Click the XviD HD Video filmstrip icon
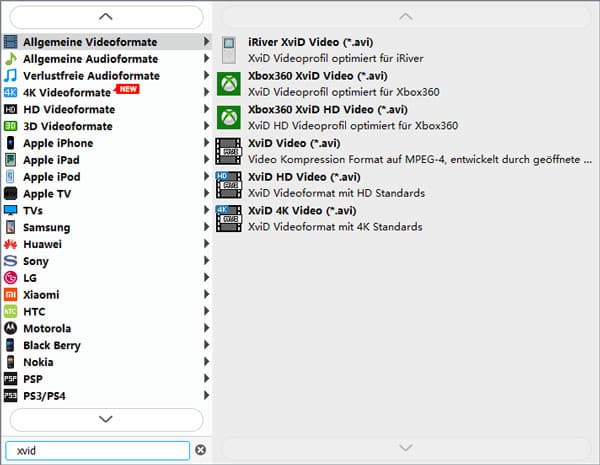This screenshot has width=600, height=465. 229,185
